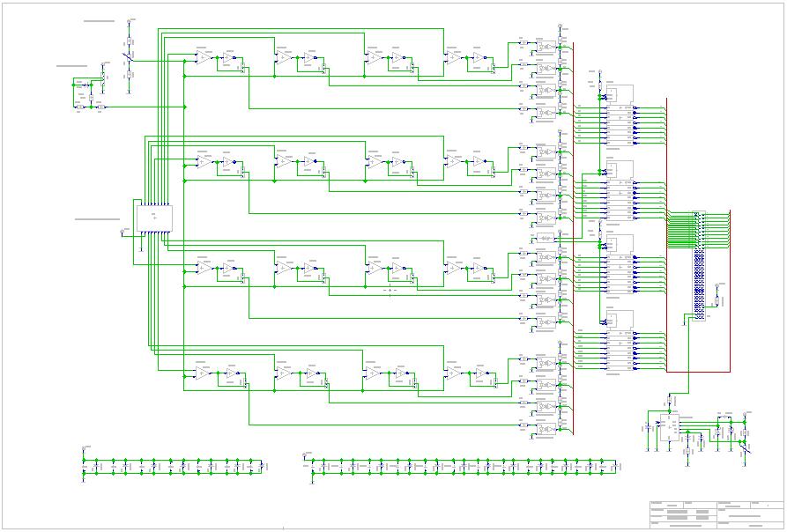Click the large multi-pin IC on the left
This screenshot has height=532, width=787.
click(153, 217)
